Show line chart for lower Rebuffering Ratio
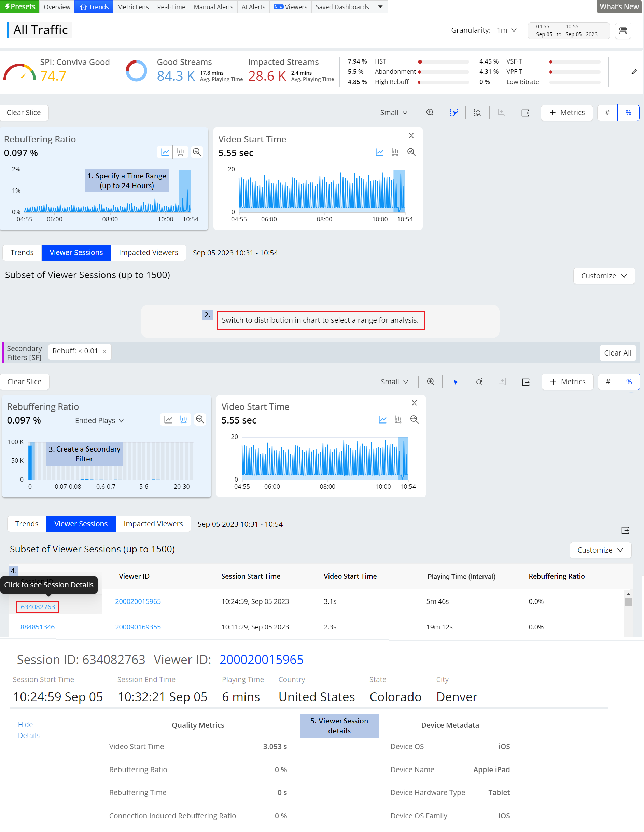 pyautogui.click(x=168, y=419)
